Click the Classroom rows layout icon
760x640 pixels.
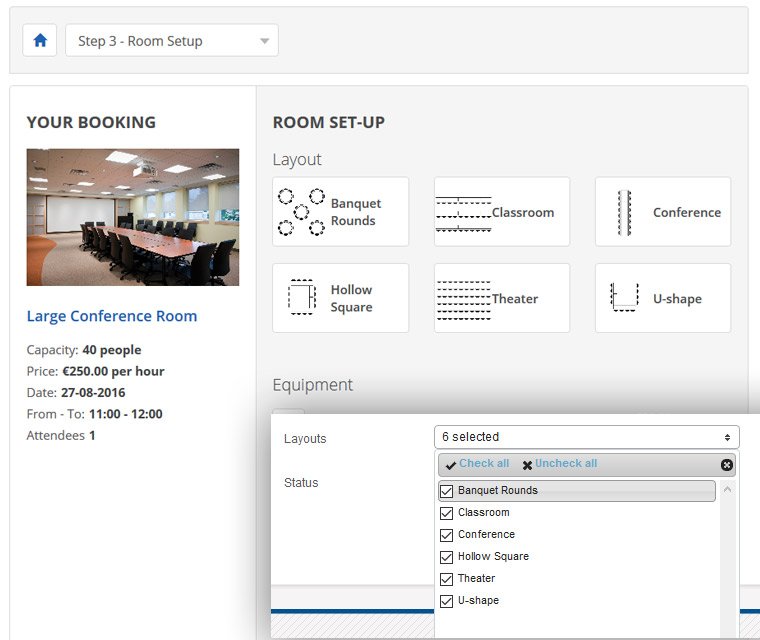point(463,213)
